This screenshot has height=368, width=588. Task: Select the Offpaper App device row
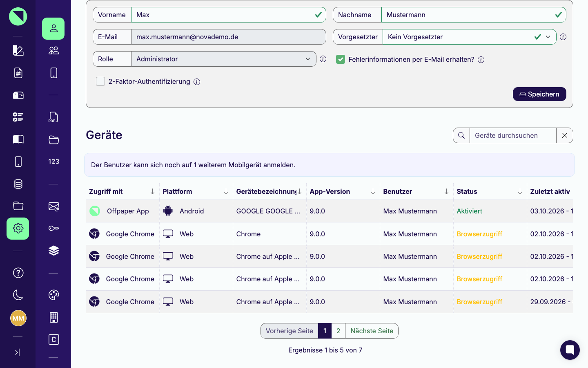[329, 211]
